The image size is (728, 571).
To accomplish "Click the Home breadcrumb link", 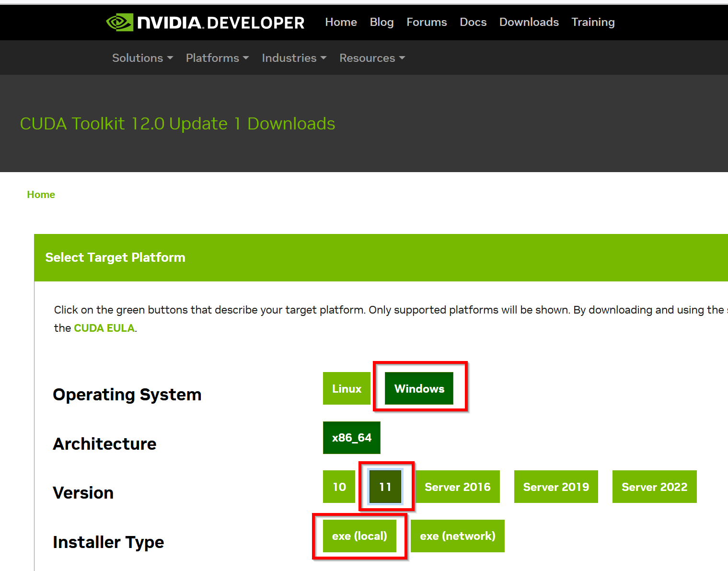I will [x=41, y=195].
